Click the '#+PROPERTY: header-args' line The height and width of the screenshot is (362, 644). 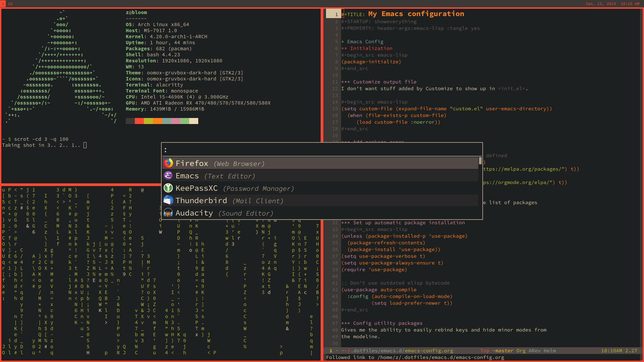click(410, 28)
